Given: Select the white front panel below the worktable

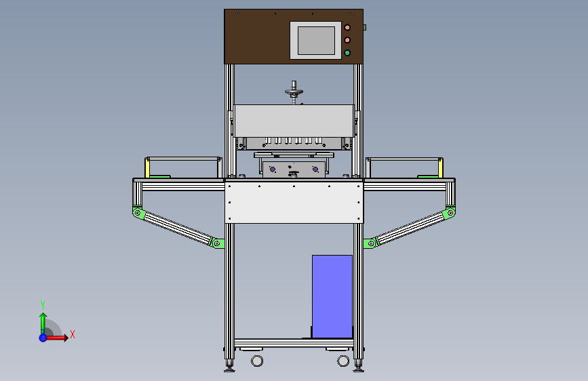Looking at the screenshot, I should pyautogui.click(x=294, y=203).
